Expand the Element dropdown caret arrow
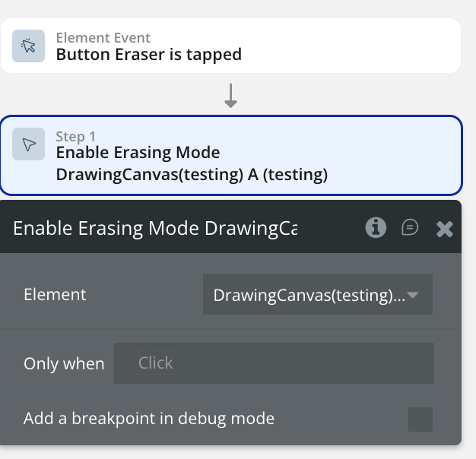Image resolution: width=476 pixels, height=459 pixels. coord(414,294)
